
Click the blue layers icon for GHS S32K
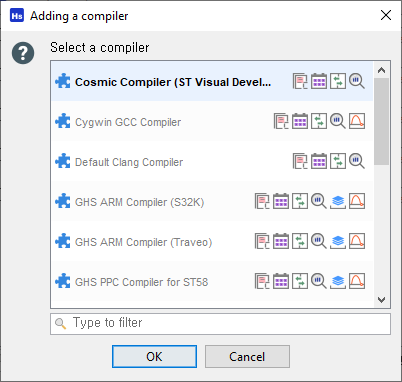(338, 201)
